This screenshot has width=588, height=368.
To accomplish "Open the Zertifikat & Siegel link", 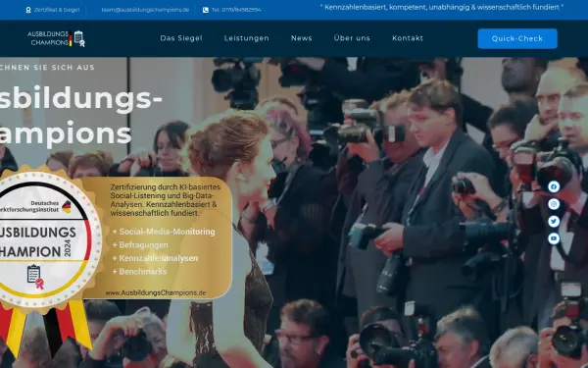I will point(57,10).
